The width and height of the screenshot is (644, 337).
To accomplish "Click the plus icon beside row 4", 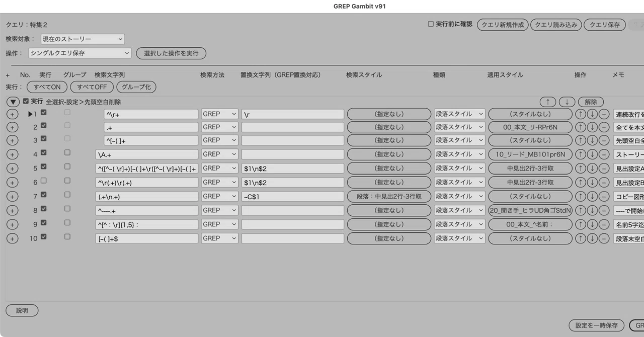I will pos(12,154).
